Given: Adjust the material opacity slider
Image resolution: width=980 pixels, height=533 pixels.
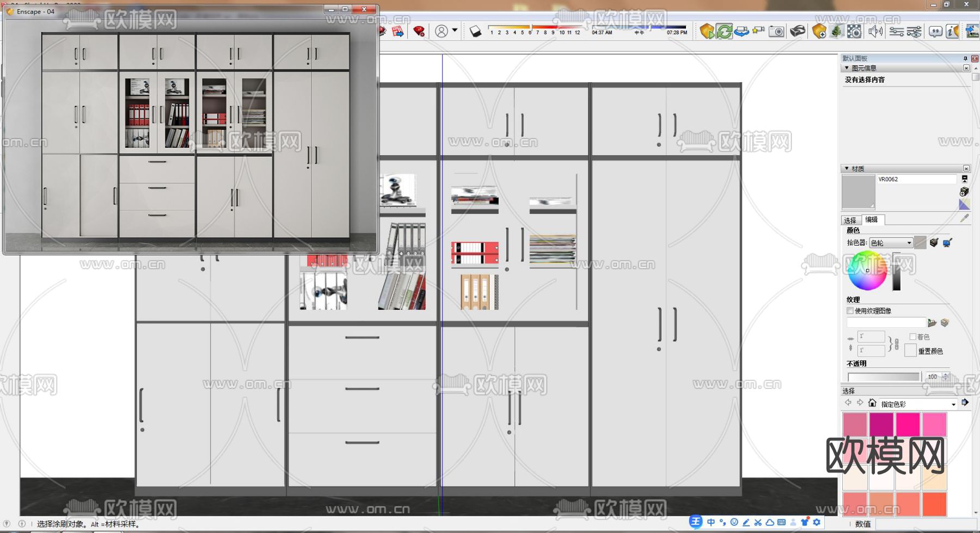Looking at the screenshot, I should (883, 377).
